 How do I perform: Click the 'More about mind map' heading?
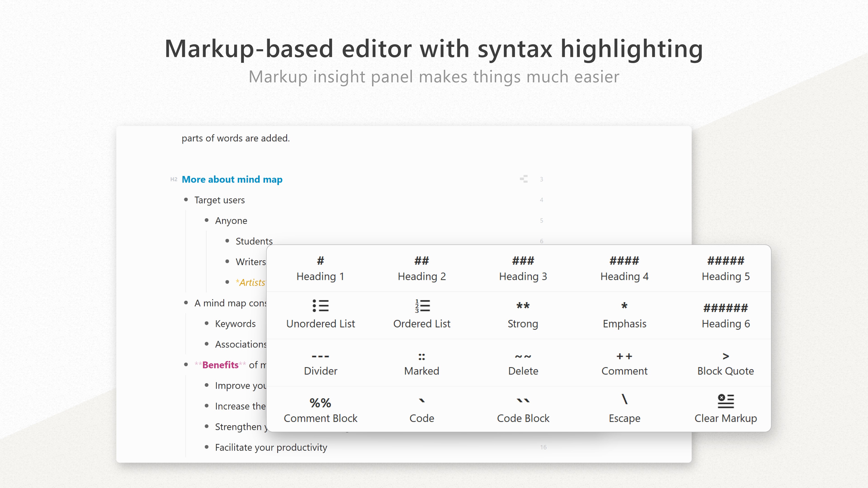[232, 179]
